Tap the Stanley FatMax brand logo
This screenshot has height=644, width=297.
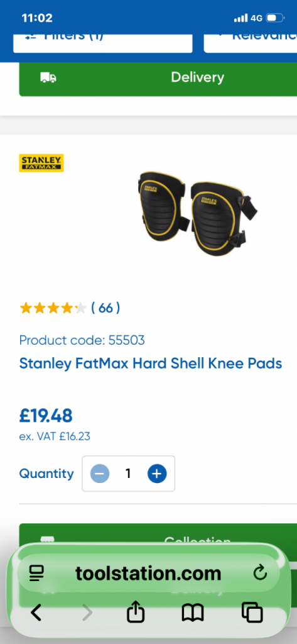[41, 163]
